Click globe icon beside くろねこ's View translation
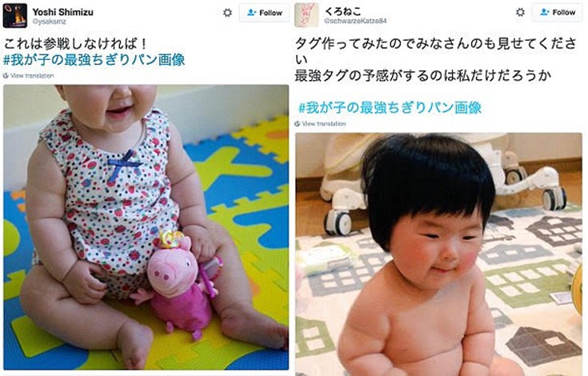This screenshot has width=588, height=376. tap(298, 124)
